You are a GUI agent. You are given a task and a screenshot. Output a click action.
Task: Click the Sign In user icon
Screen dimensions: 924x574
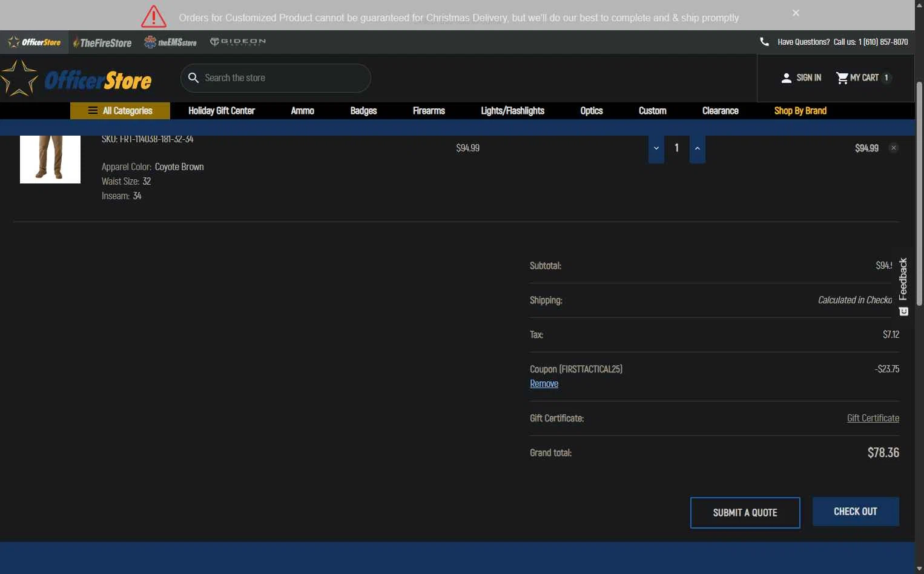tap(787, 78)
